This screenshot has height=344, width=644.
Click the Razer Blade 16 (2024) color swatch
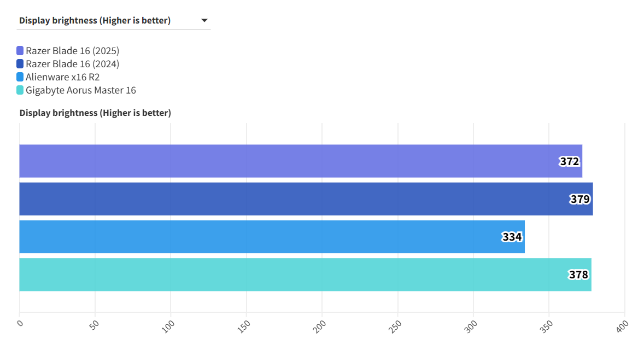[20, 64]
